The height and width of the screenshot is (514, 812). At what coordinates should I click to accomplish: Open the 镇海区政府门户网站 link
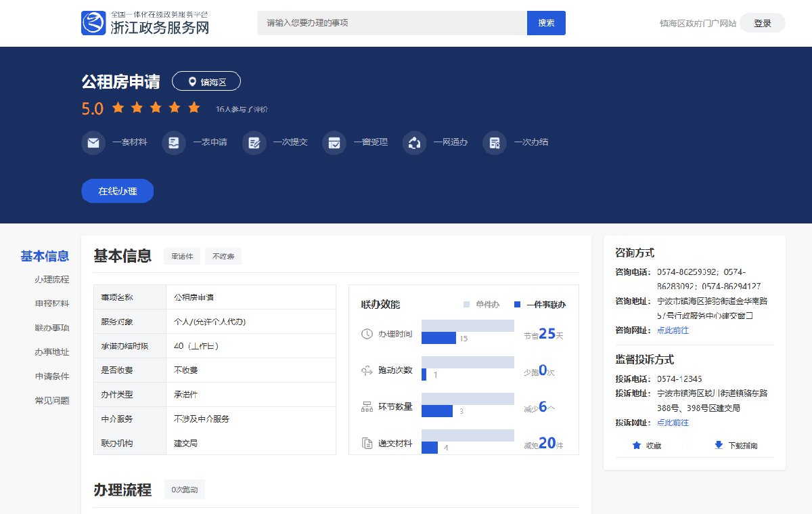click(x=698, y=23)
